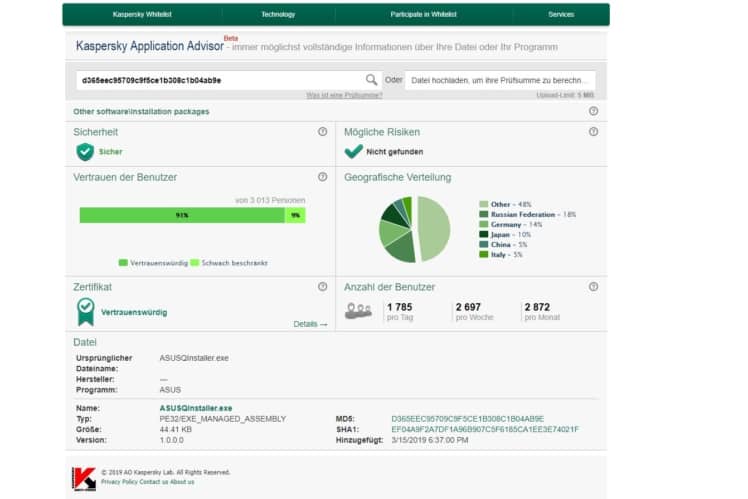Click the 91% trustworthy bar segment
The width and height of the screenshot is (748, 499).
[182, 215]
